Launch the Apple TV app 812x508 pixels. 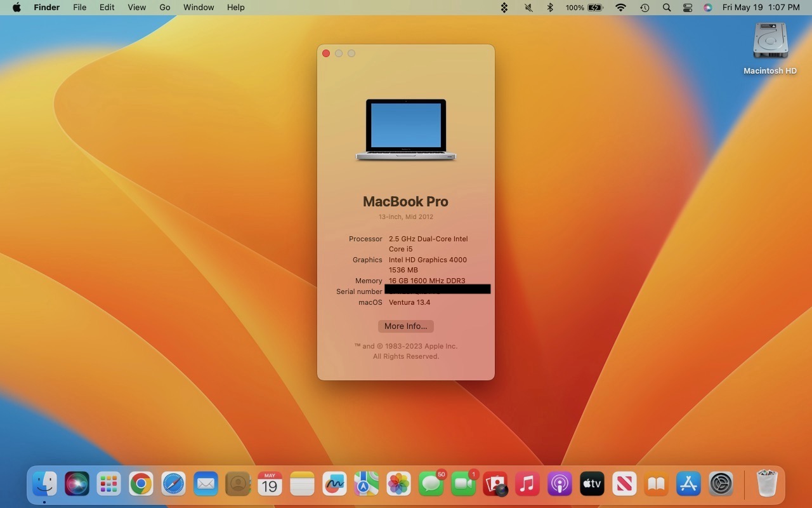click(592, 485)
